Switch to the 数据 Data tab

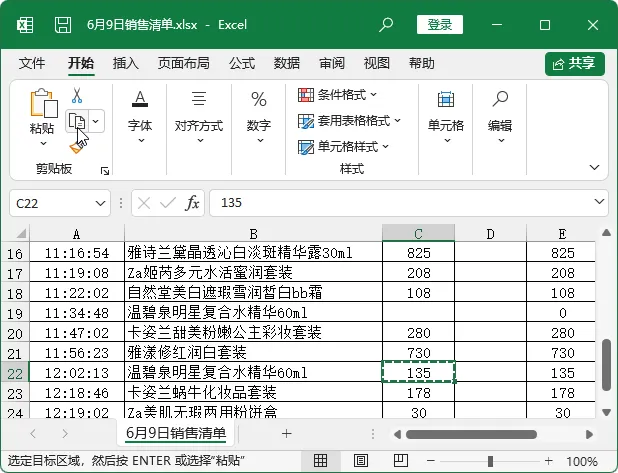[x=287, y=63]
